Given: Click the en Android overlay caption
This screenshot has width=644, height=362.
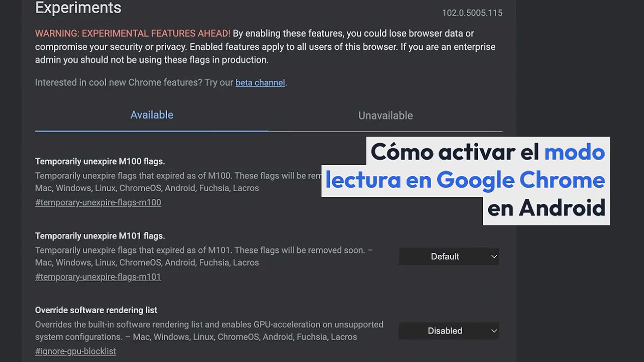Looking at the screenshot, I should click(x=546, y=208).
